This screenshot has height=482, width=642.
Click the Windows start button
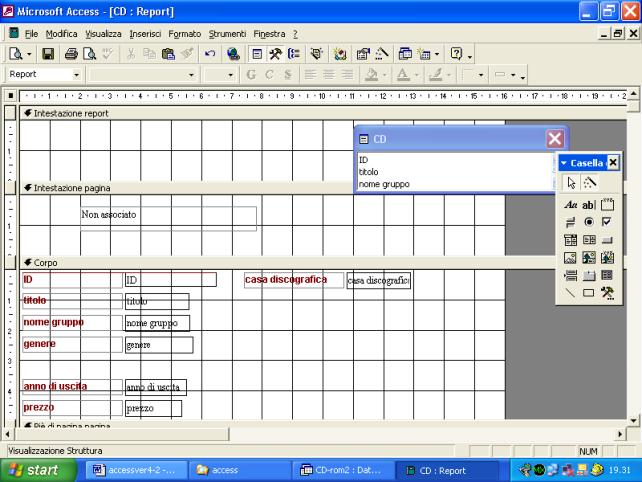coord(38,470)
